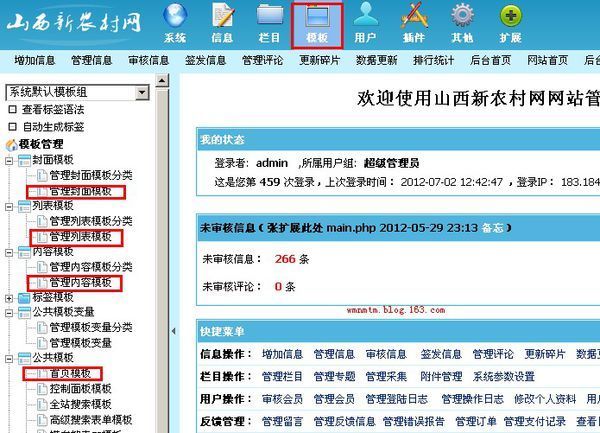The width and height of the screenshot is (600, 433).
Task: Open the 用户 person icon
Action: 365,15
